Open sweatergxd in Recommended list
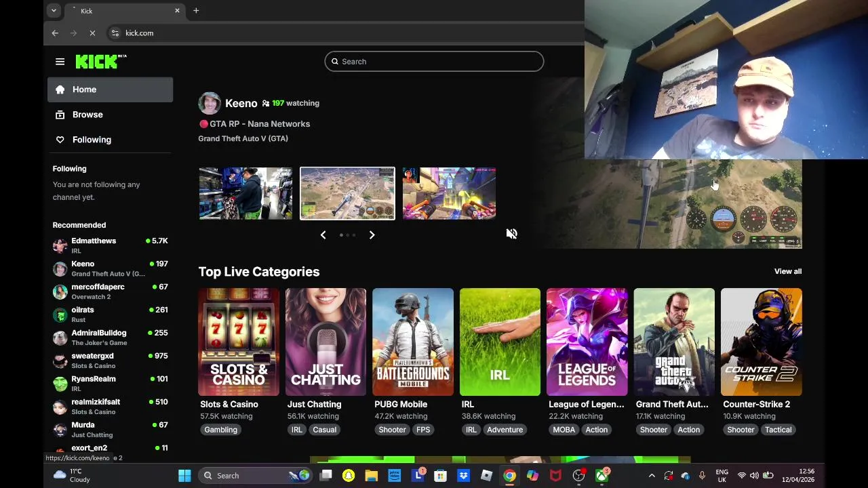The height and width of the screenshot is (488, 868). [111, 361]
